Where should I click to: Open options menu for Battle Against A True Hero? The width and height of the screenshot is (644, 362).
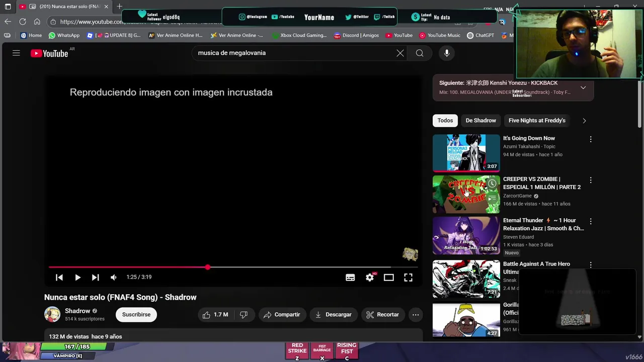pyautogui.click(x=591, y=264)
